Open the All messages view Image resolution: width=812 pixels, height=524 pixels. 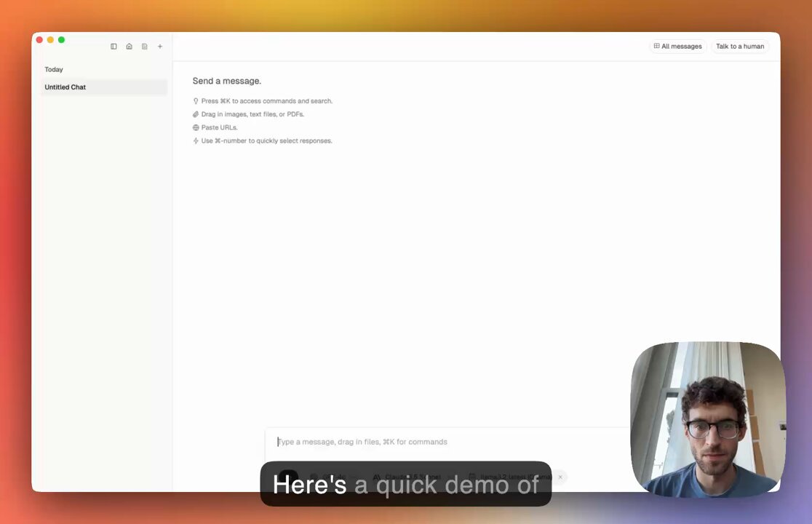click(x=678, y=46)
